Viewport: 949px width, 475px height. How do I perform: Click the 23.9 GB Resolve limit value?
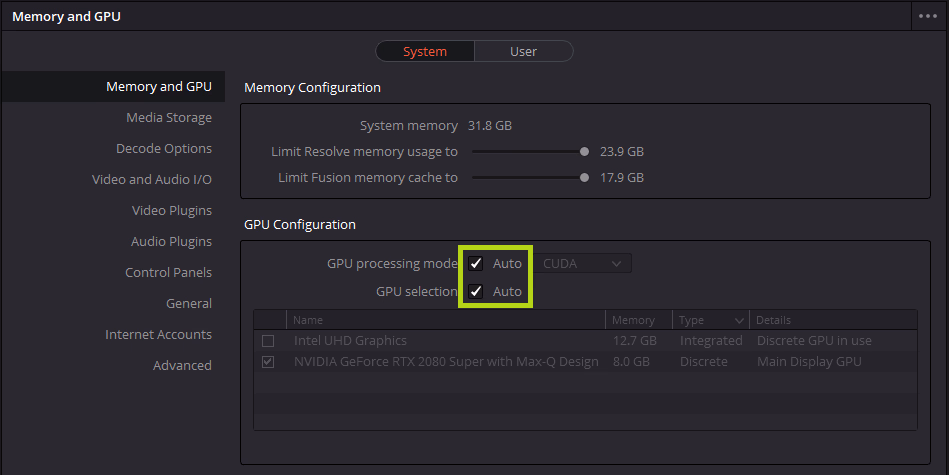pyautogui.click(x=622, y=152)
